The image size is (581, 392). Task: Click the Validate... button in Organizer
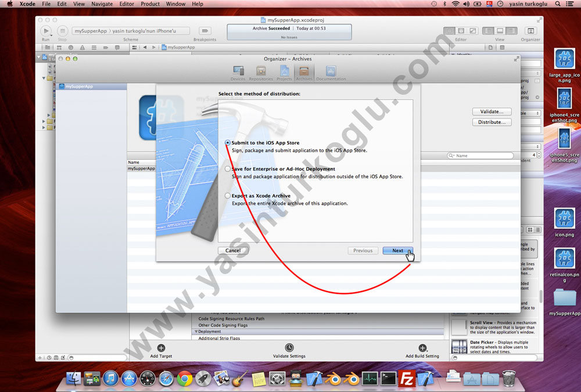point(492,112)
